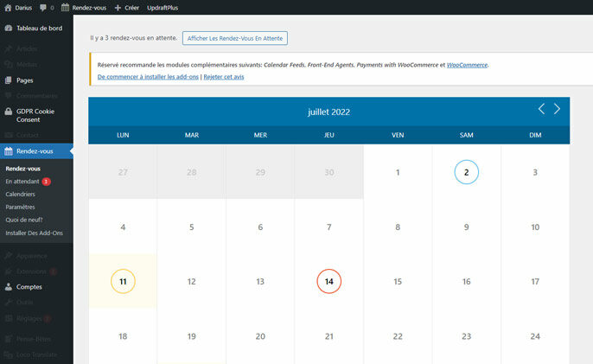593x364 pixels.
Task: Click the De commencer à installer les add-ons link
Action: coord(147,77)
